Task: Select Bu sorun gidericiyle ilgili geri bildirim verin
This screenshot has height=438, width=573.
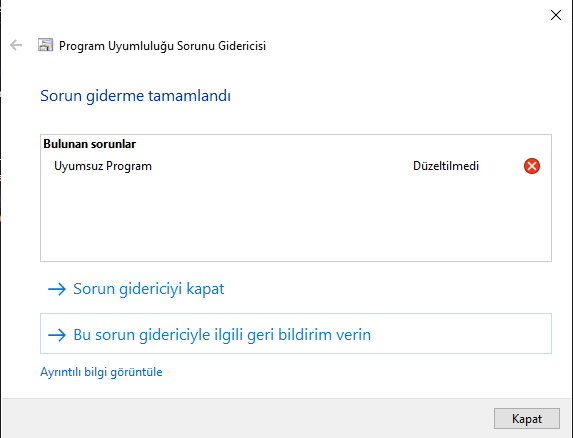Action: pyautogui.click(x=296, y=334)
